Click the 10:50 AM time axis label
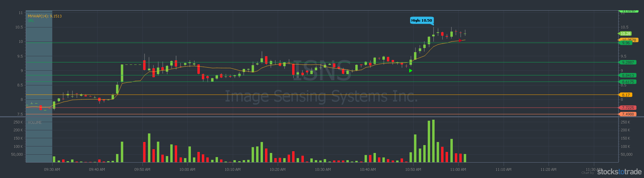The height and width of the screenshot is (178, 644). [413, 169]
